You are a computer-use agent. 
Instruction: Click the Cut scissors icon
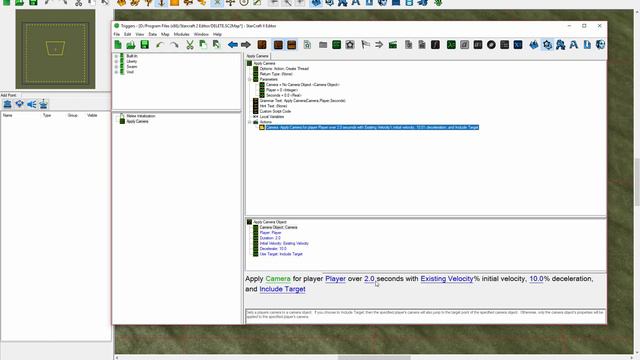190,45
